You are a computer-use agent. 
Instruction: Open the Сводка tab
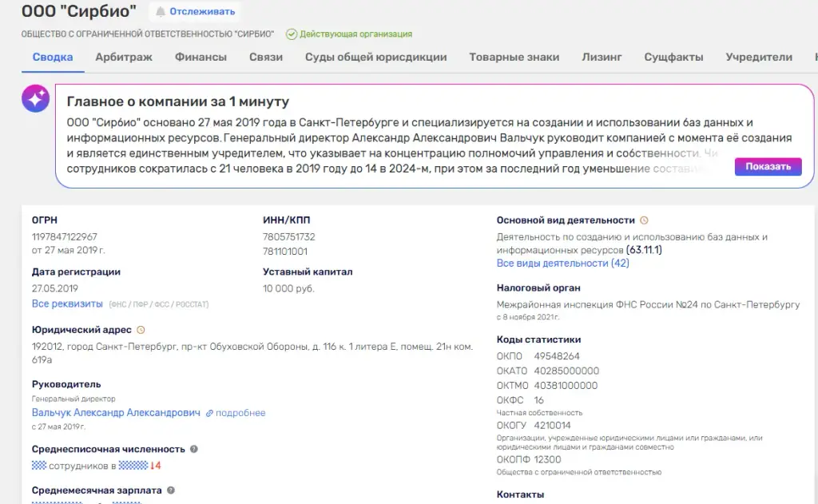point(53,58)
